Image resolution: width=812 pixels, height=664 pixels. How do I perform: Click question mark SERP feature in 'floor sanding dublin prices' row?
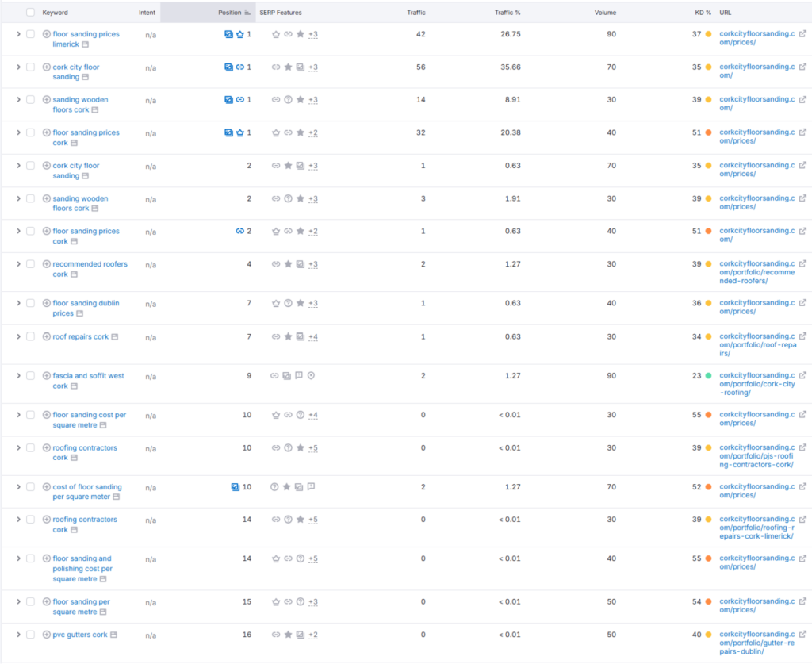tap(288, 304)
